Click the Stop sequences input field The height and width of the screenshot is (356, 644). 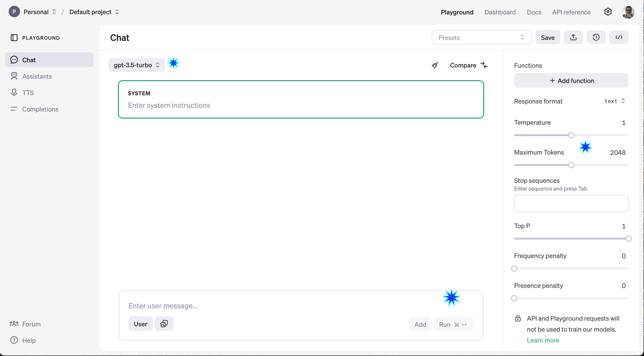(x=571, y=203)
